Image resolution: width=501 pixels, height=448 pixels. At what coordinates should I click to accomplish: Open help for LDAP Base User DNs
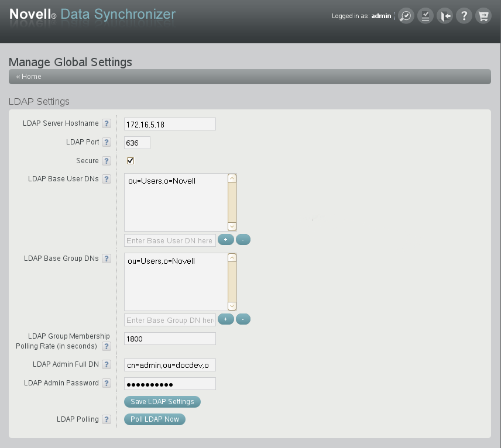point(107,179)
